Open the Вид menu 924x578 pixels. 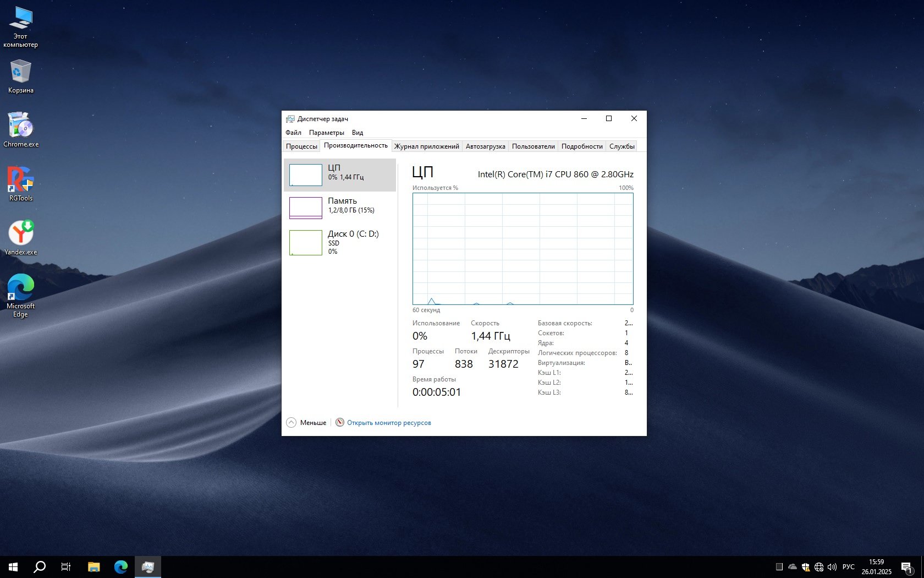(358, 133)
